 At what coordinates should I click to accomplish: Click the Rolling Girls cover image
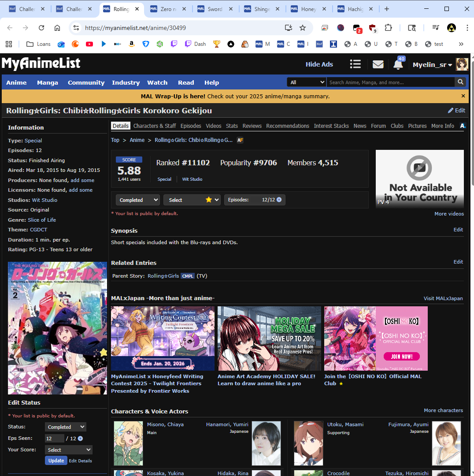[x=57, y=328]
